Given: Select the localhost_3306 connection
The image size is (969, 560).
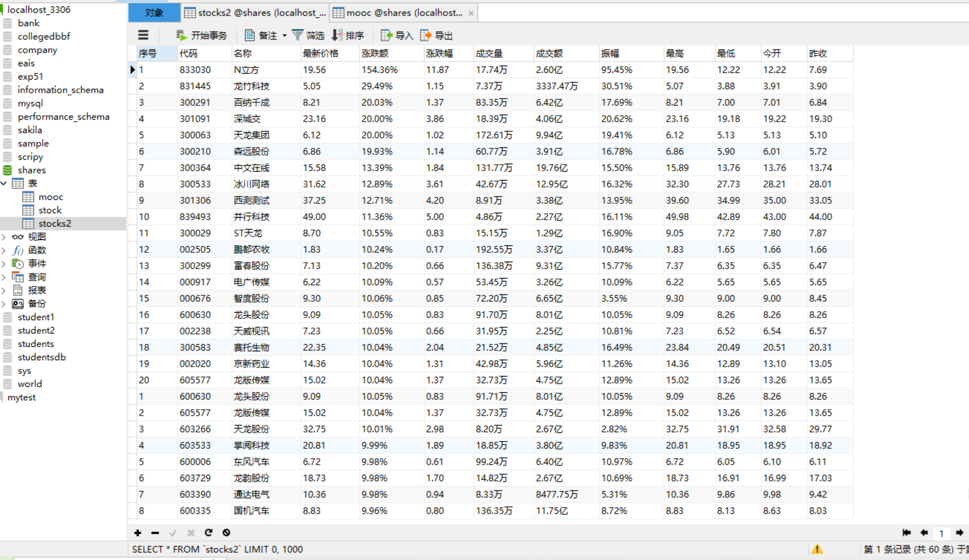Looking at the screenshot, I should [39, 9].
